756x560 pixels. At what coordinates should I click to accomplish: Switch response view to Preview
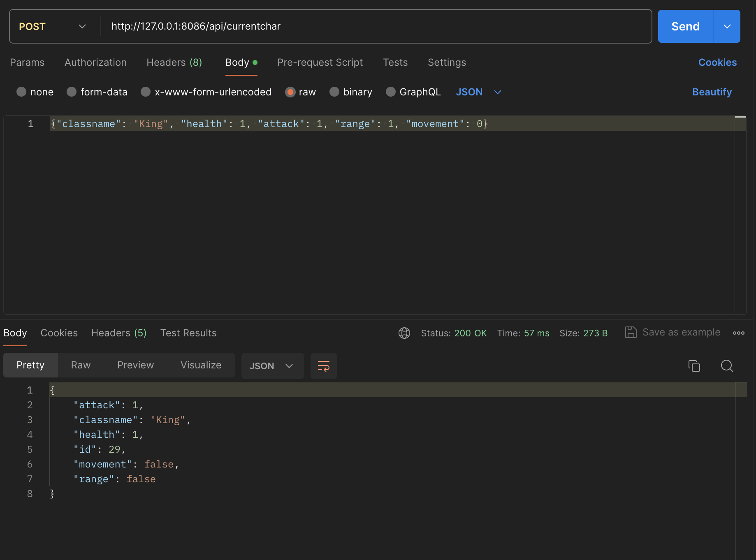point(135,365)
